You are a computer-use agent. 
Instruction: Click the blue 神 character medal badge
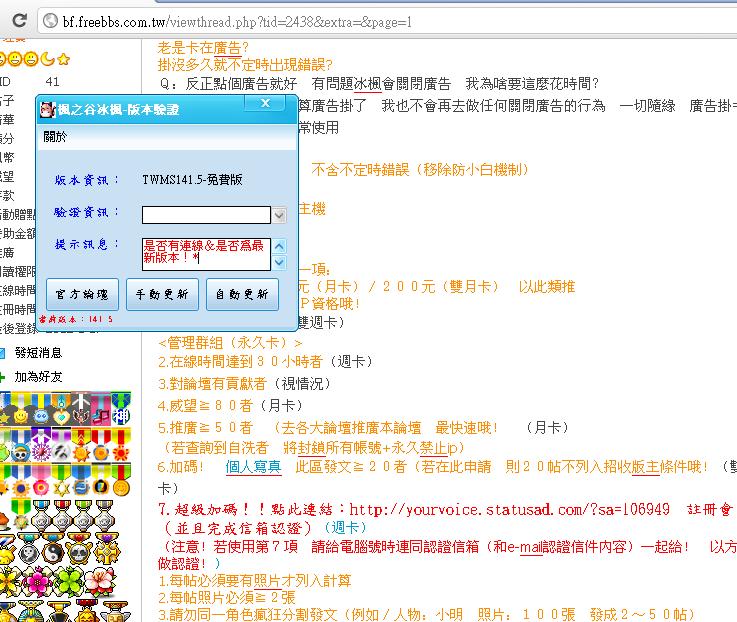point(120,409)
